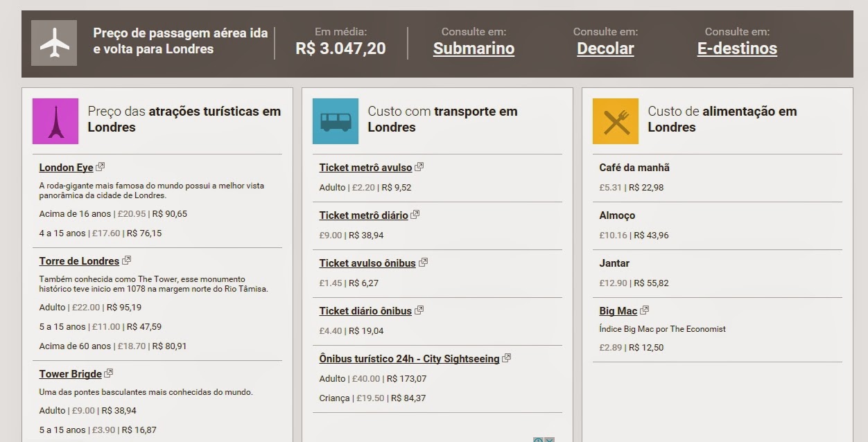
Task: Click external icon next to City Sightseeing
Action: tap(507, 358)
